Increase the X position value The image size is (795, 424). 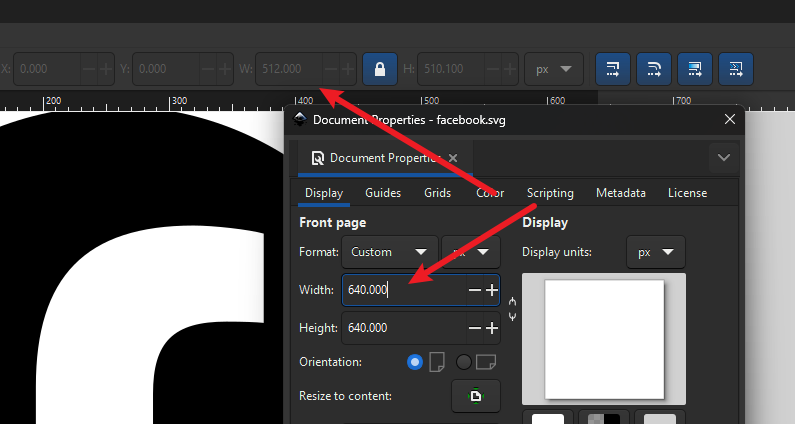click(x=105, y=68)
